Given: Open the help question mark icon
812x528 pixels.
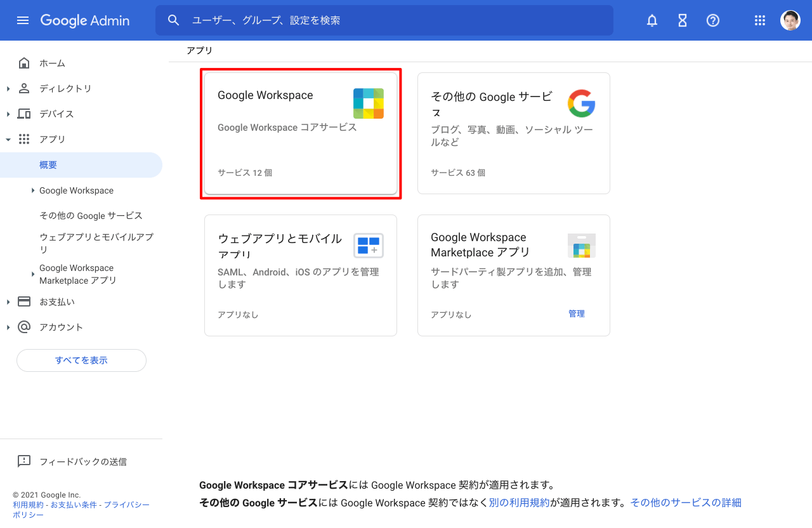Looking at the screenshot, I should [x=713, y=20].
